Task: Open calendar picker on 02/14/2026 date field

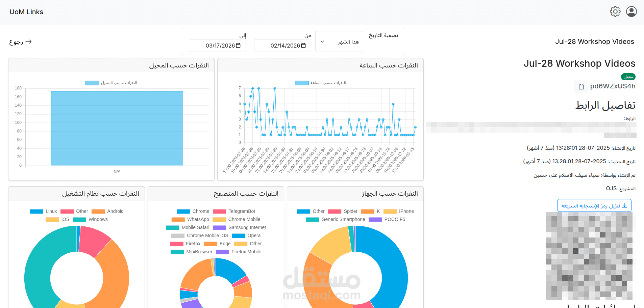Action: 303,46
